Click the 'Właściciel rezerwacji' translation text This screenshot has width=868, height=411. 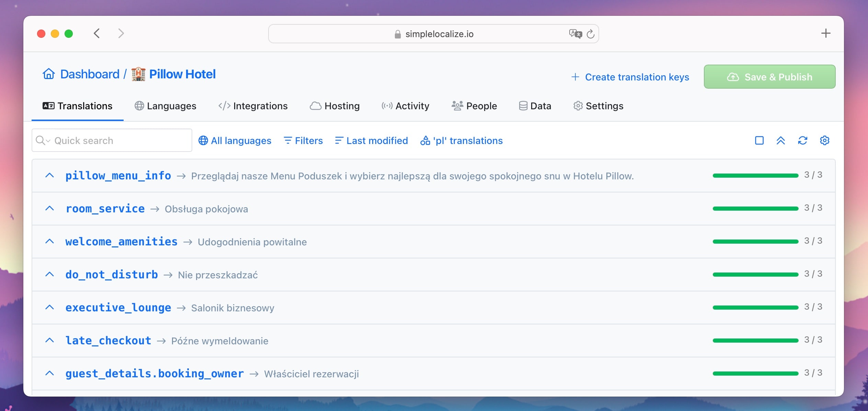311,374
